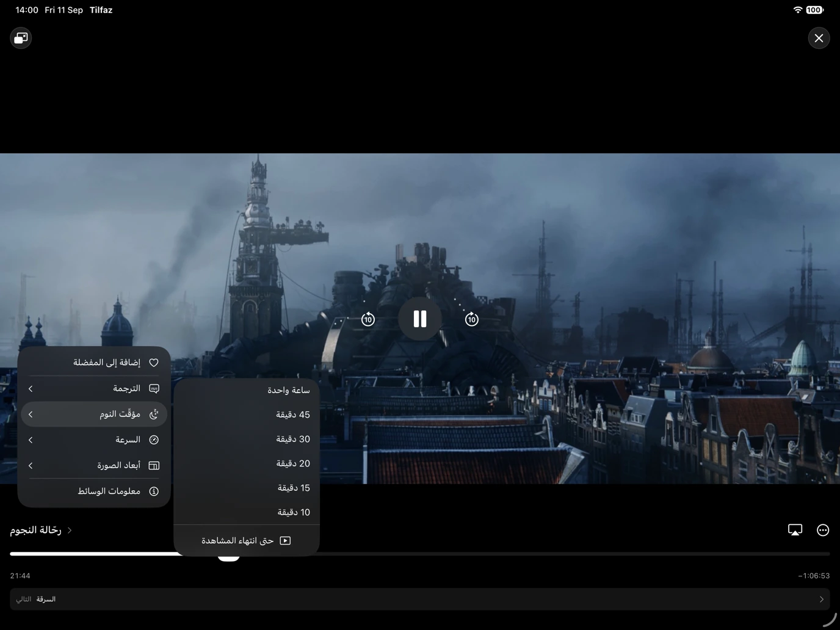
Task: Skip forward 10 seconds
Action: coord(471,319)
